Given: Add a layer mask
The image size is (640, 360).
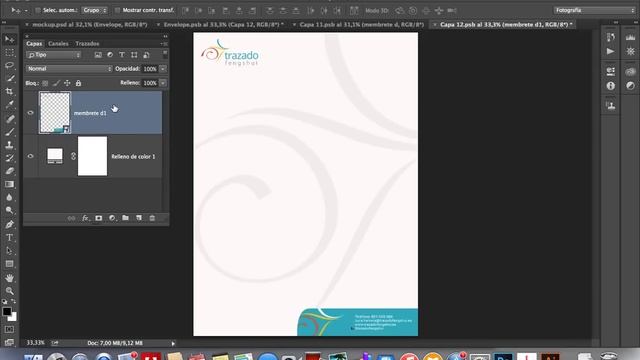Looking at the screenshot, I should (98, 218).
